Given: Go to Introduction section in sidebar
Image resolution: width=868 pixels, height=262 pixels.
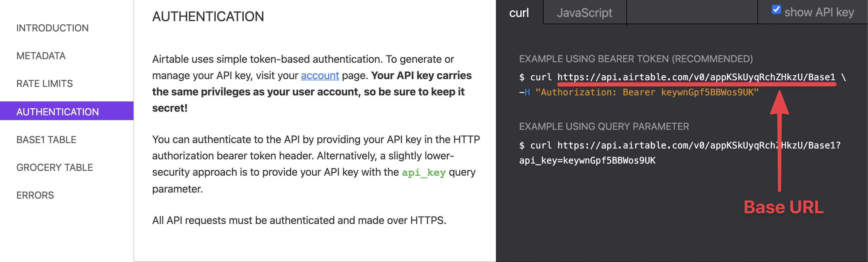Looking at the screenshot, I should (x=53, y=28).
